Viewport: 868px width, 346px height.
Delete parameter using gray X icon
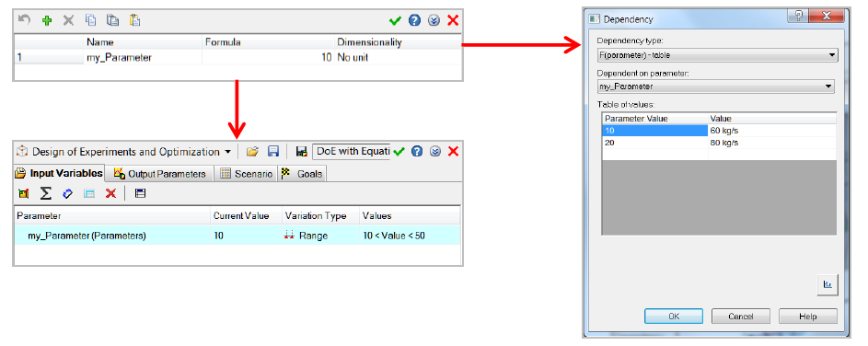point(68,20)
